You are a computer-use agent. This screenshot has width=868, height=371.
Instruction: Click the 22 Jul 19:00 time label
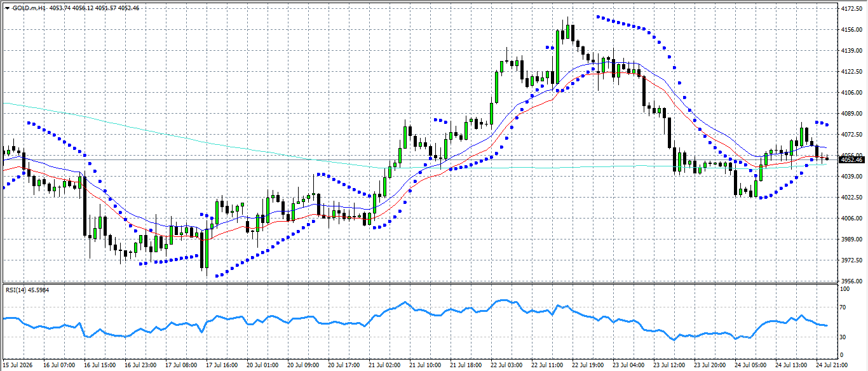pos(589,366)
